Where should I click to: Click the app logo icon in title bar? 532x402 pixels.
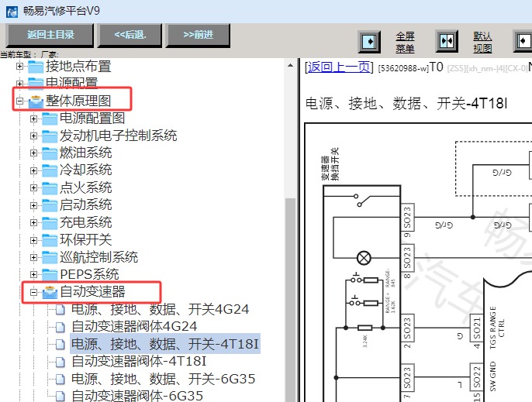tap(12, 12)
